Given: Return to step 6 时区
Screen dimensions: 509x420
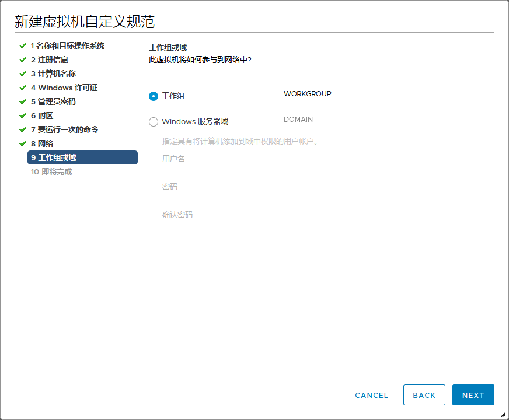Looking at the screenshot, I should pyautogui.click(x=41, y=116).
